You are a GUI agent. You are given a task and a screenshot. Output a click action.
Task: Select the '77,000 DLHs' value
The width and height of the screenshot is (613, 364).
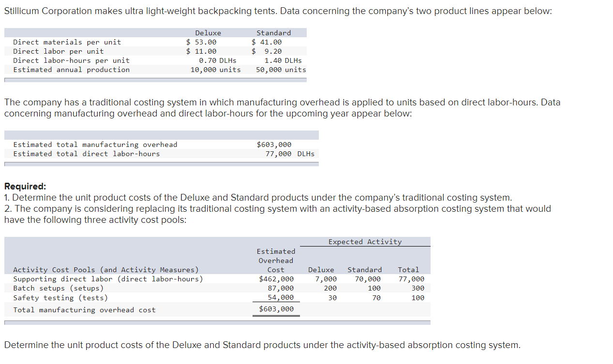point(290,154)
